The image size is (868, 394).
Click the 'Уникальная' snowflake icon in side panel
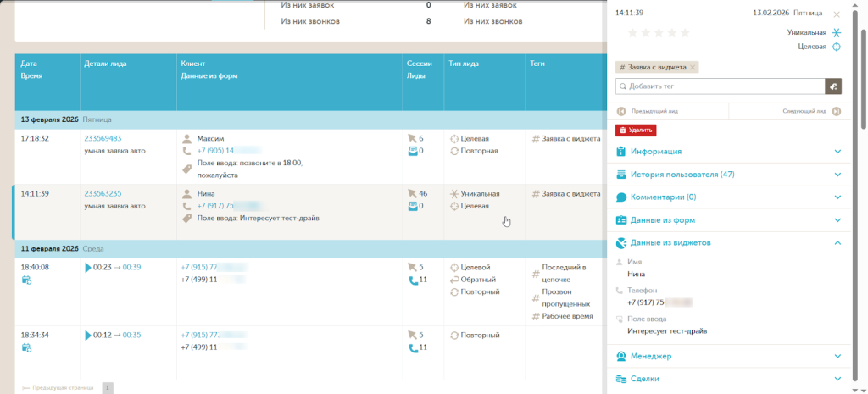(x=837, y=32)
